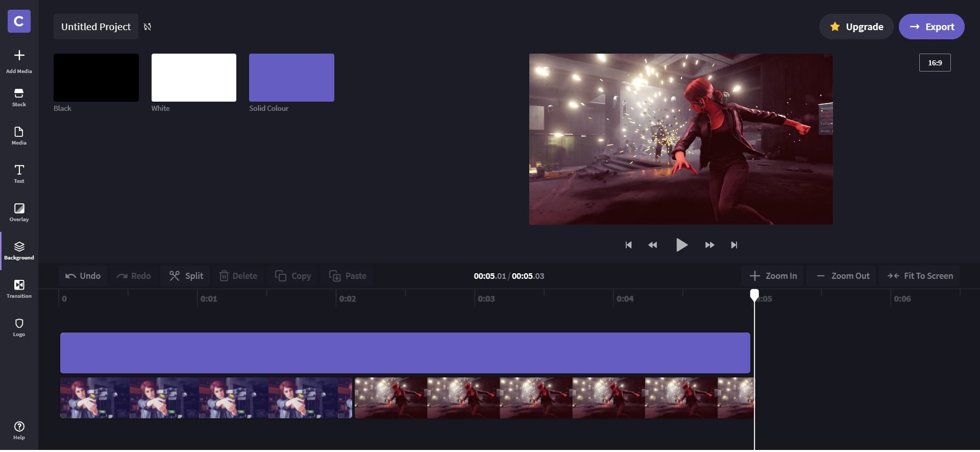Click Zoom In on the timeline
The width and height of the screenshot is (980, 452).
click(773, 276)
